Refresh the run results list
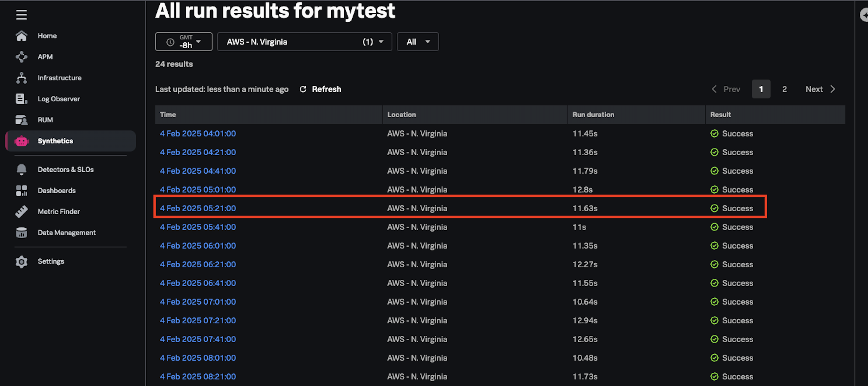This screenshot has height=386, width=868. (x=320, y=89)
